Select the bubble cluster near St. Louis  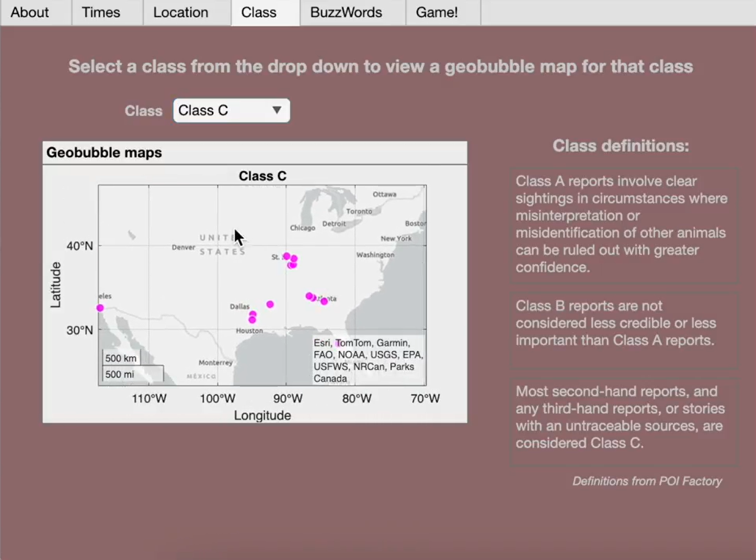(x=291, y=261)
